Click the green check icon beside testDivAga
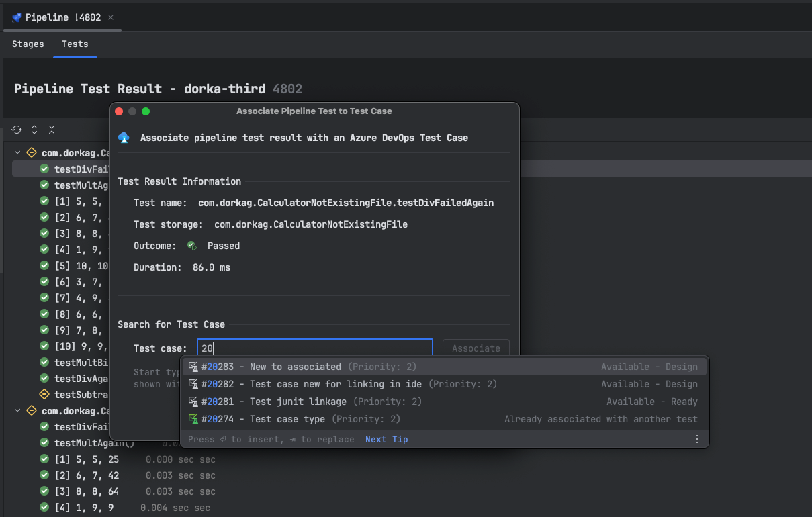This screenshot has width=812, height=517. [x=44, y=379]
